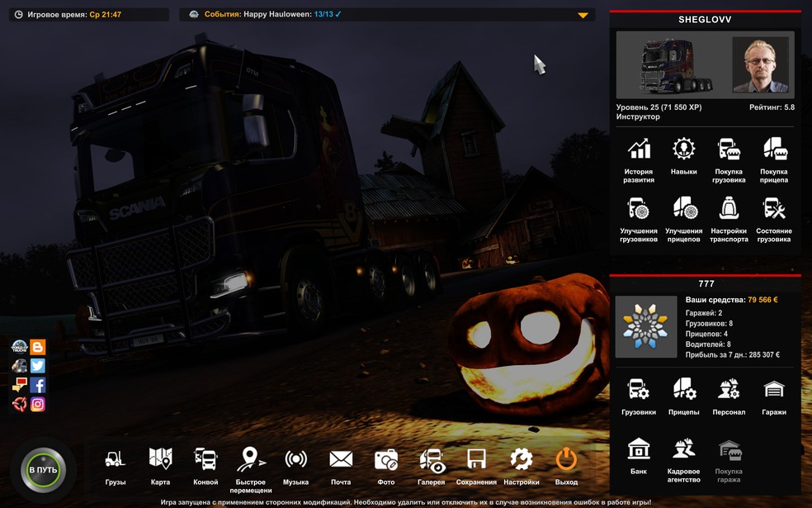Open Навыки skills screen

pos(683,150)
